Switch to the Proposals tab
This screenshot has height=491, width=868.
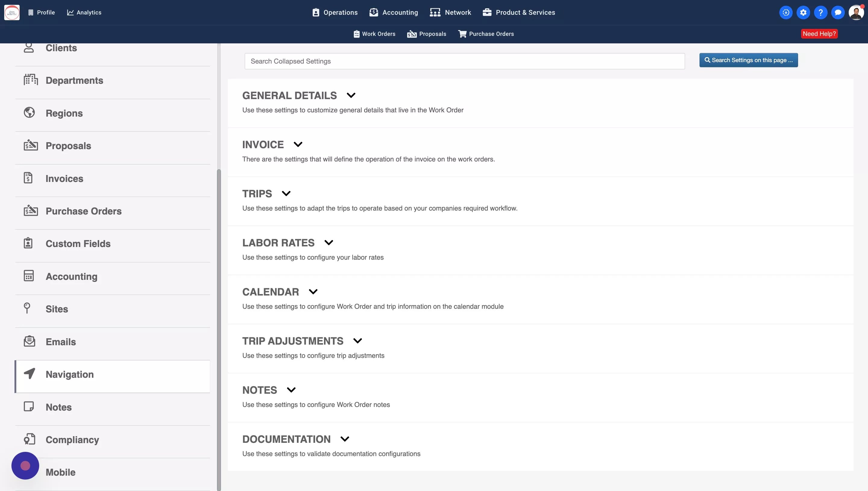pyautogui.click(x=427, y=34)
